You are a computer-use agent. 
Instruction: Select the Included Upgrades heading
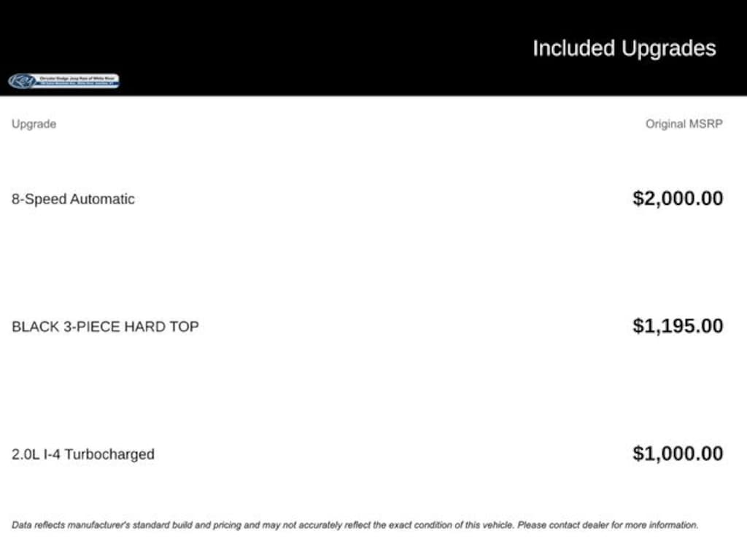(x=624, y=48)
